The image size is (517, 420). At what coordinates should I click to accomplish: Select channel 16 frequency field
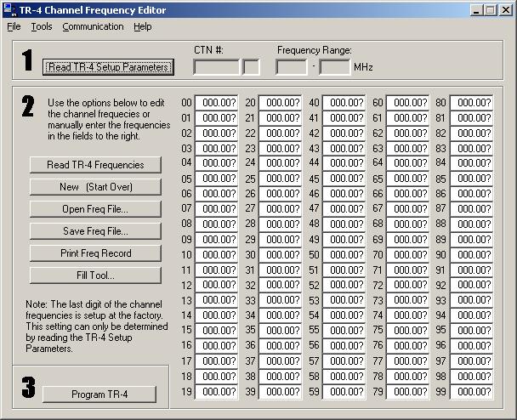(216, 345)
